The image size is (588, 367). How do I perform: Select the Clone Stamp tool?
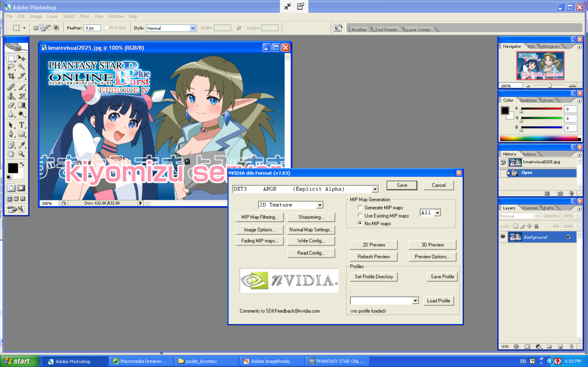(11, 96)
